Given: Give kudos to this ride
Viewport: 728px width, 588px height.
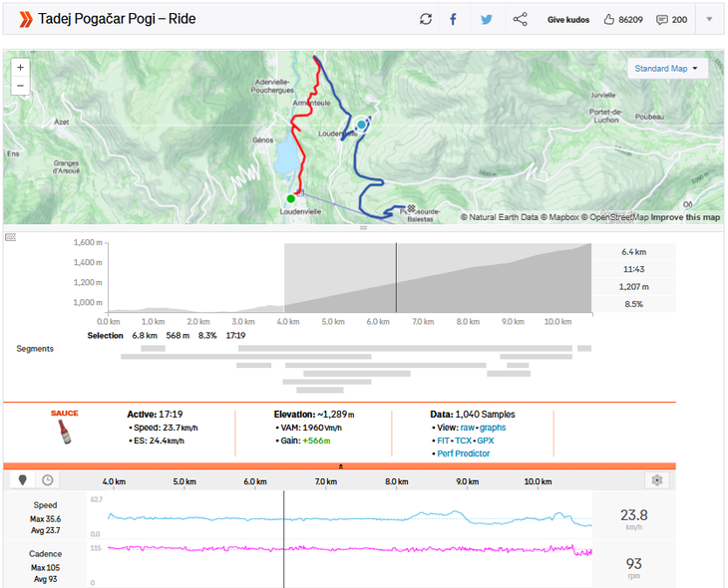Looking at the screenshot, I should 568,19.
